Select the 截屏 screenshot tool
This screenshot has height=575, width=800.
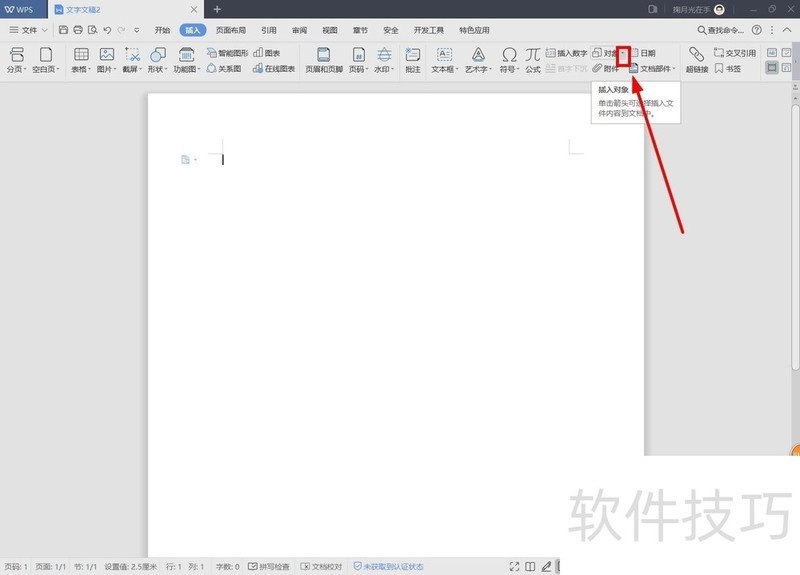point(132,60)
